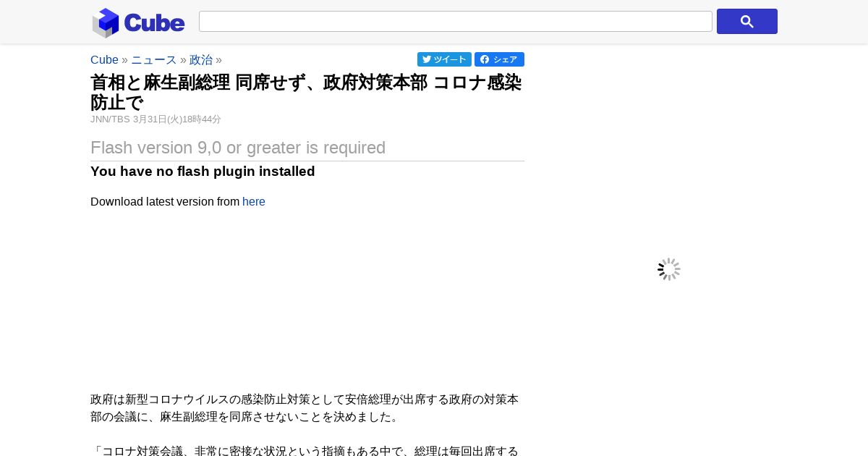Screen dimensions: 868x456
Task: Click the Cube wordmark text in header
Action: 154,22
